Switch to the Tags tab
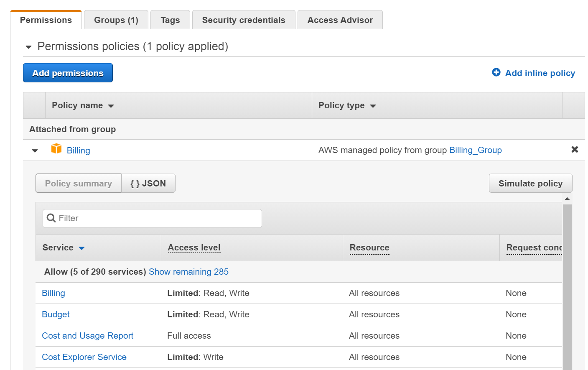Viewport: 588px width, 370px height. point(170,20)
